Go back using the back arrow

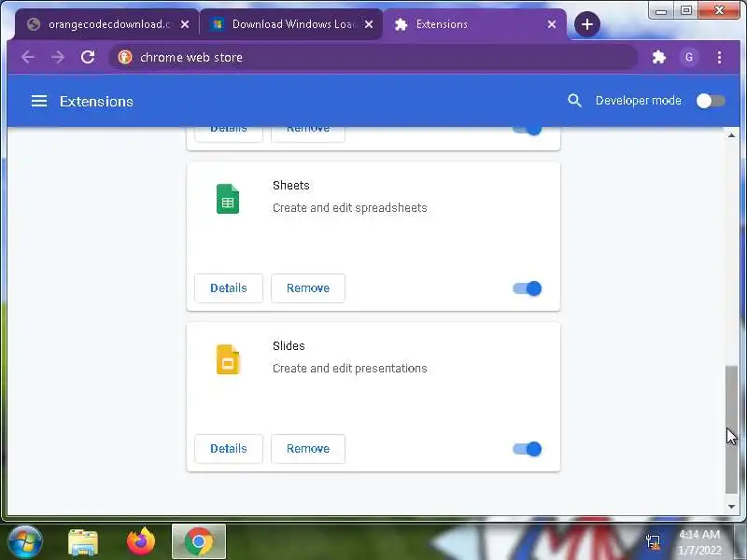point(28,57)
